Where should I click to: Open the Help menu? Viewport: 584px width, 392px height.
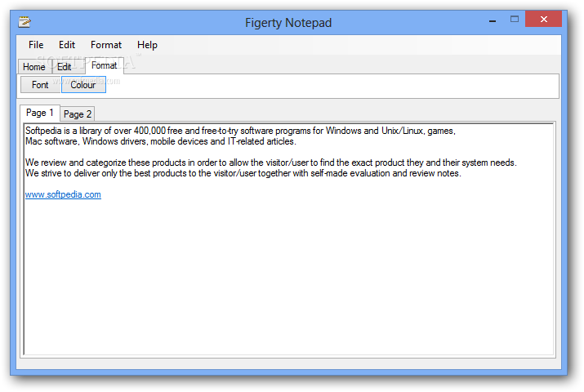coord(148,45)
